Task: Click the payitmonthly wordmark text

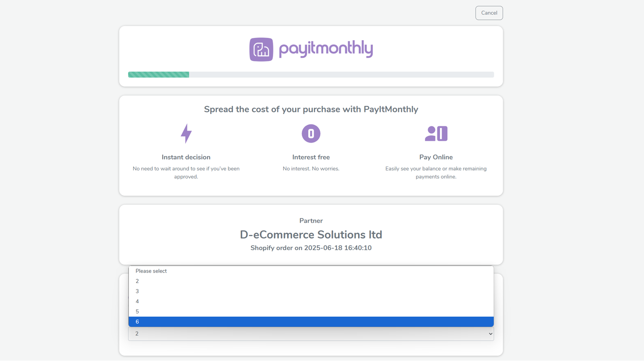Action: click(326, 49)
